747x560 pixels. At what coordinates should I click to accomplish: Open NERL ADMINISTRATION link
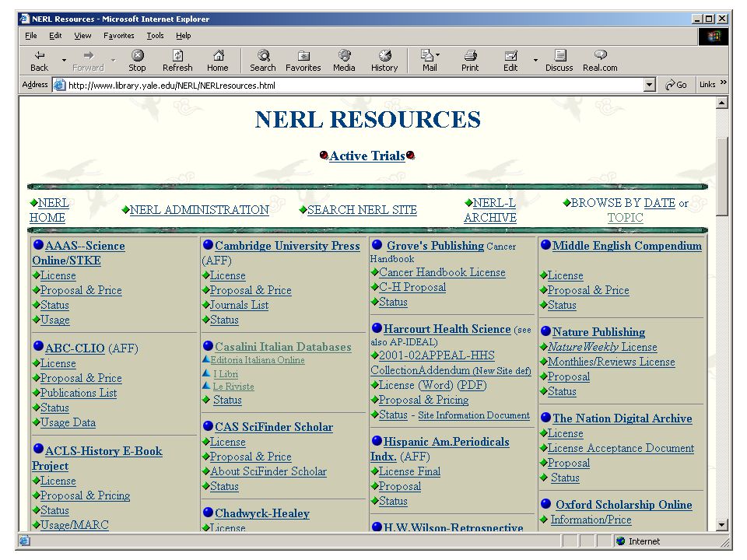tap(199, 210)
